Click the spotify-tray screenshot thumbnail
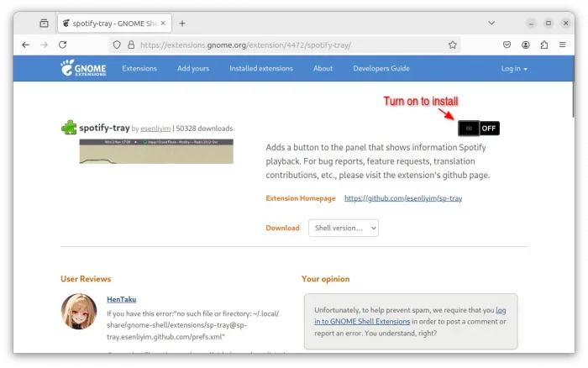The image size is (588, 368). pyautogui.click(x=155, y=151)
